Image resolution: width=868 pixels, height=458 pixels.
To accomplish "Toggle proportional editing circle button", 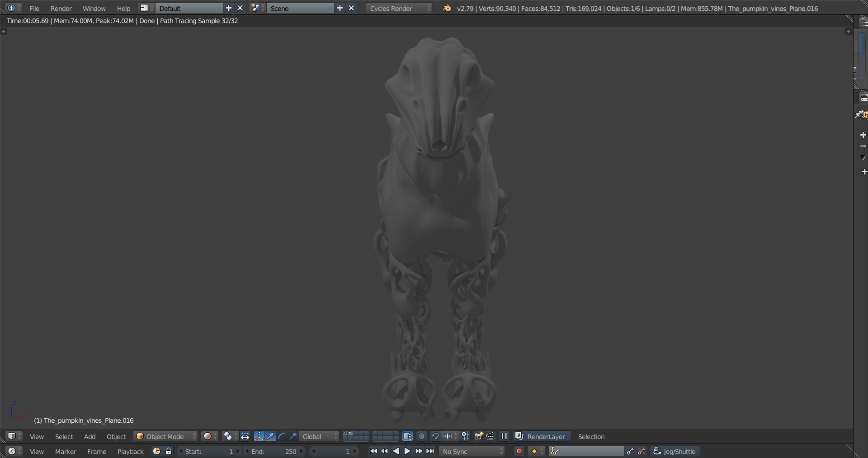I will [x=421, y=436].
